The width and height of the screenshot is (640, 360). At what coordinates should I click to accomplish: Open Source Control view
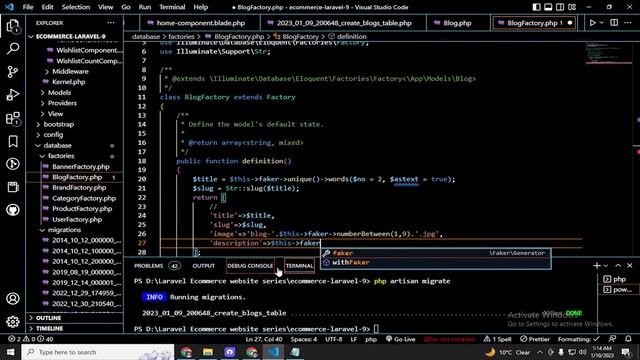pyautogui.click(x=13, y=72)
